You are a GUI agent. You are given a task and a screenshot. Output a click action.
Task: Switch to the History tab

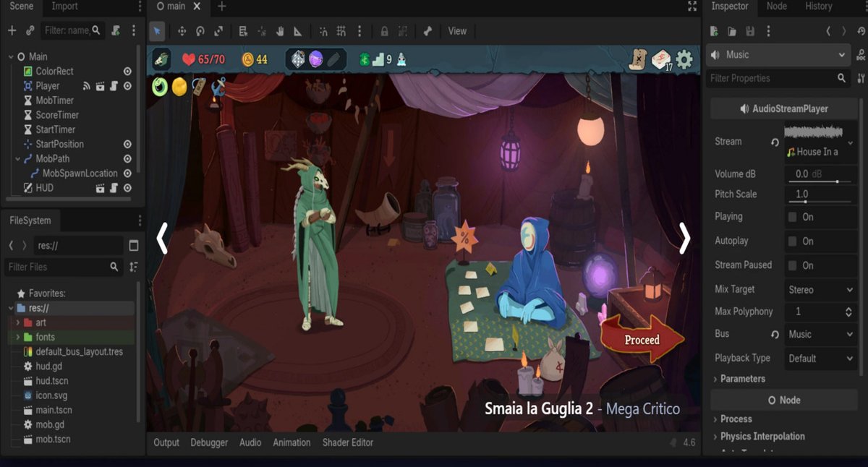[x=819, y=7]
